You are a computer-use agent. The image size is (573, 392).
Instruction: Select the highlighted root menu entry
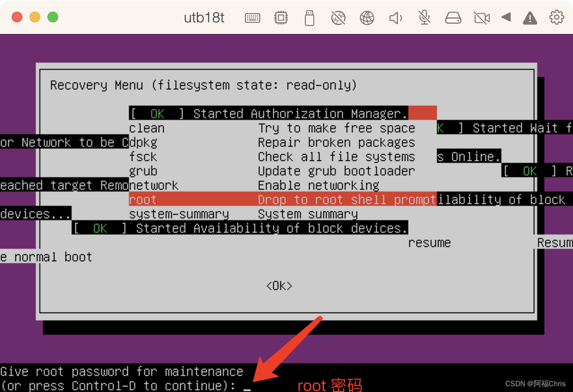(282, 199)
